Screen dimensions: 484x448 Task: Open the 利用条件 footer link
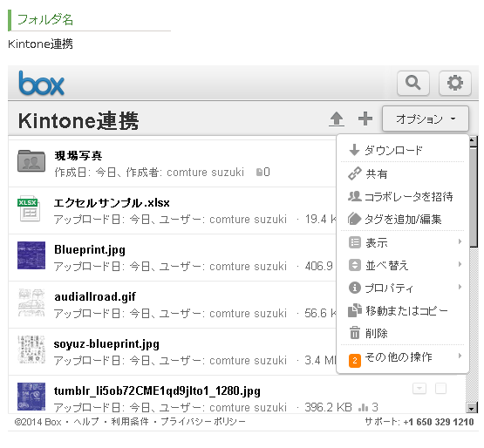click(130, 422)
